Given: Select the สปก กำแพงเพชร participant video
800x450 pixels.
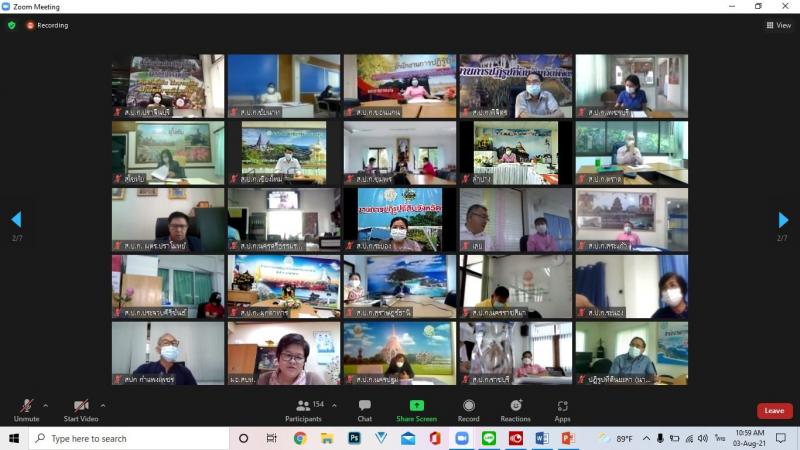Looking at the screenshot, I should 168,353.
